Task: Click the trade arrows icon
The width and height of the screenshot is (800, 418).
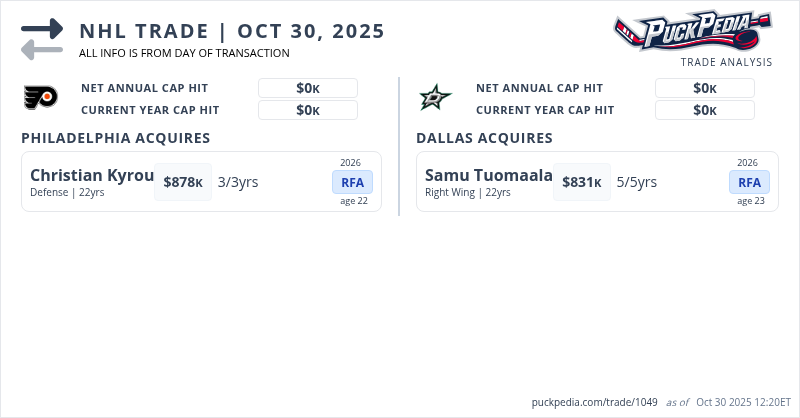Action: 42,39
